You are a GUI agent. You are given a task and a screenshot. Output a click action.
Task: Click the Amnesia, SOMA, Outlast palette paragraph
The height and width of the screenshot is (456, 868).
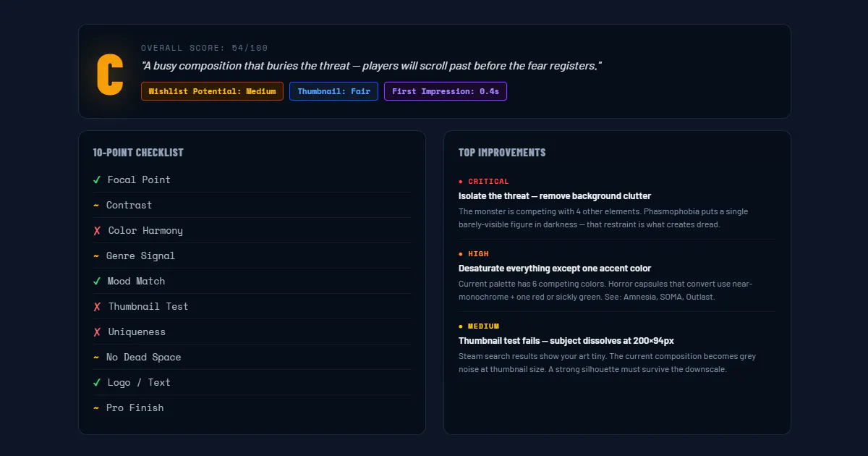pyautogui.click(x=605, y=290)
